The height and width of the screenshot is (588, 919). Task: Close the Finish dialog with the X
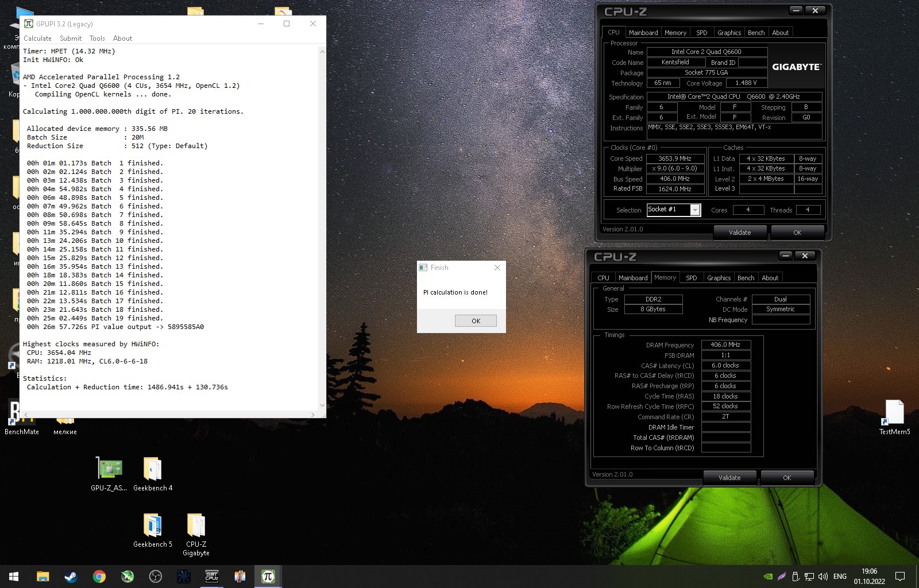point(497,268)
